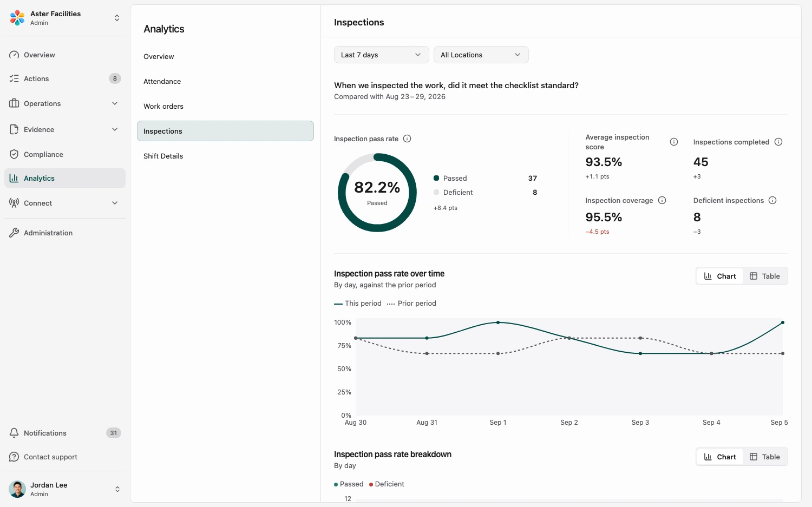Switch pass rate over time to Table view
Viewport: 812px width, 507px height.
click(x=765, y=276)
